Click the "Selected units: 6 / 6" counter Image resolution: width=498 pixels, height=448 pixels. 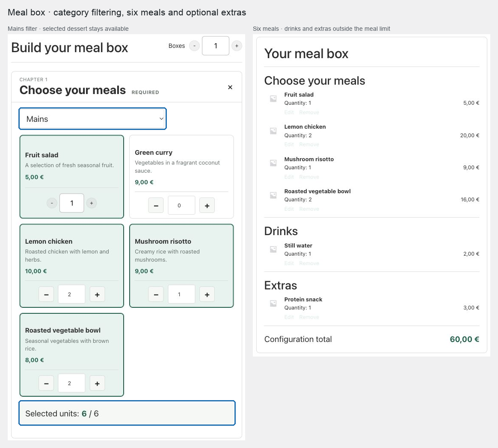coord(127,413)
